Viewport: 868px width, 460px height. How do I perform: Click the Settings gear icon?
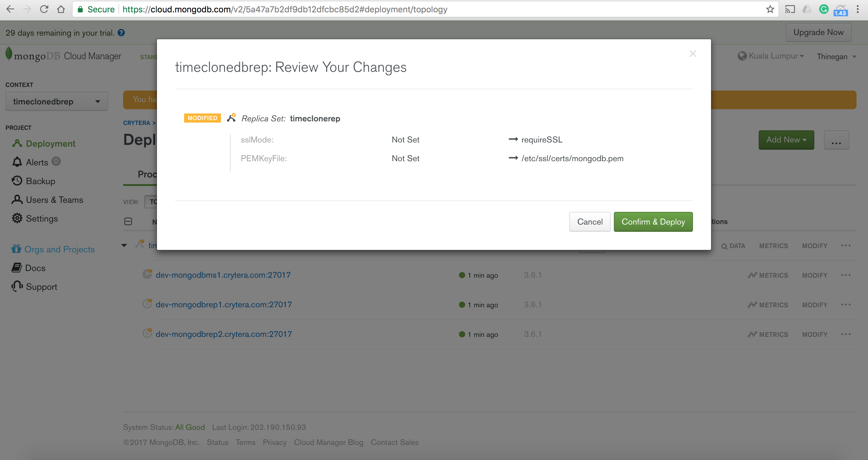[x=17, y=218]
